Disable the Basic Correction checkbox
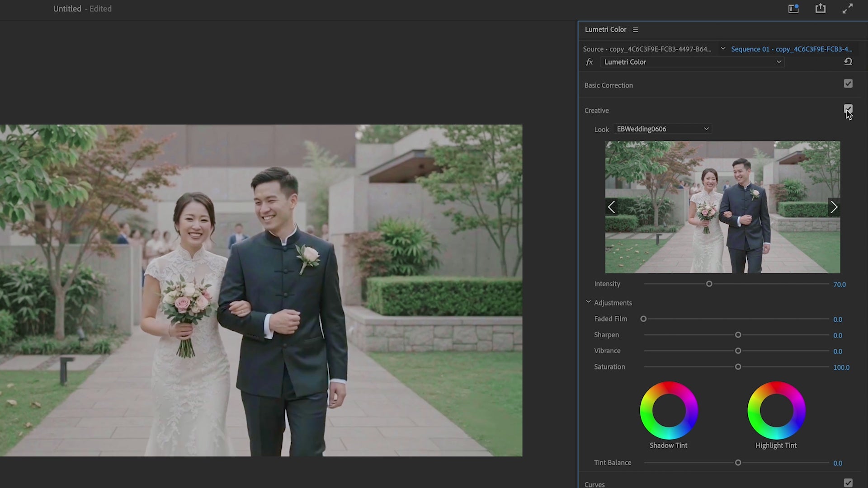Image resolution: width=868 pixels, height=488 pixels. [848, 84]
